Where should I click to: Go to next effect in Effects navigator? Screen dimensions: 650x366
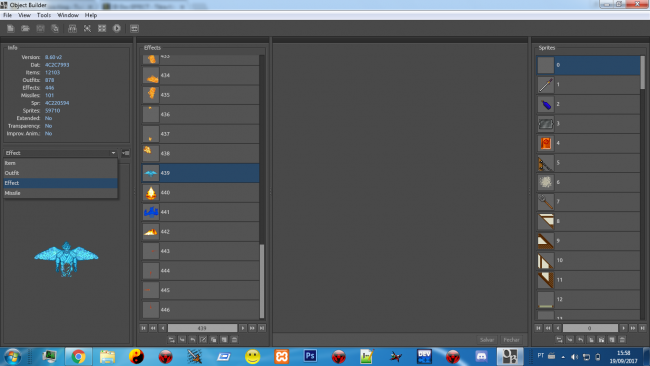243,328
